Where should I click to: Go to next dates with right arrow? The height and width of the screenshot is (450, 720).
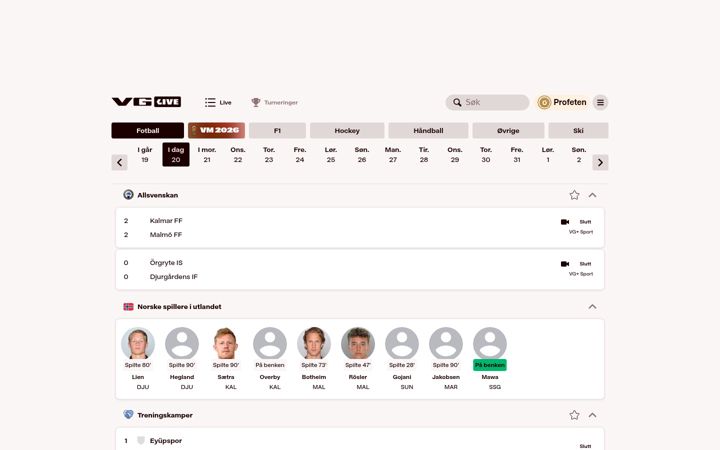600,162
